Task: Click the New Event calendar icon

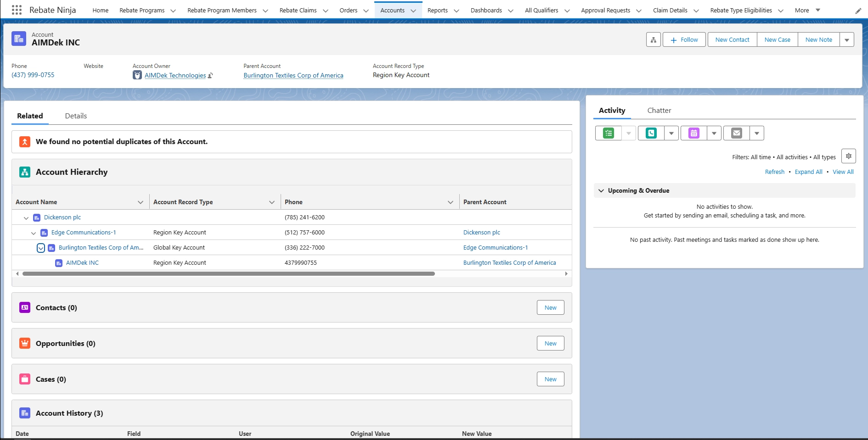Action: point(693,133)
